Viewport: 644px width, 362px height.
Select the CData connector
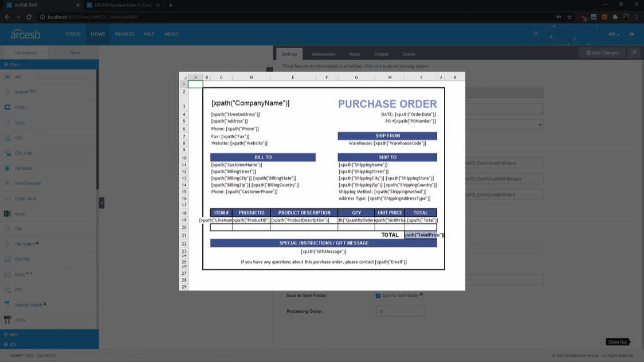(x=21, y=107)
